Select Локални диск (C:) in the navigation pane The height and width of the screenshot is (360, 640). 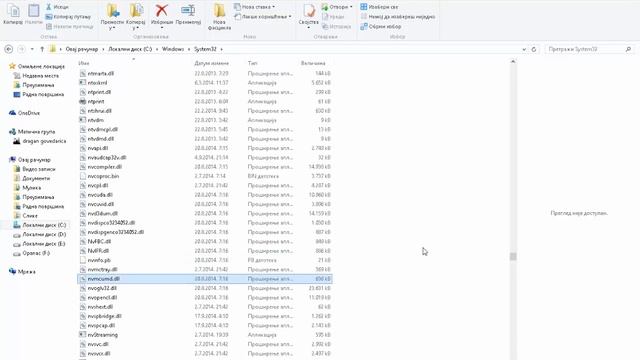[40, 225]
